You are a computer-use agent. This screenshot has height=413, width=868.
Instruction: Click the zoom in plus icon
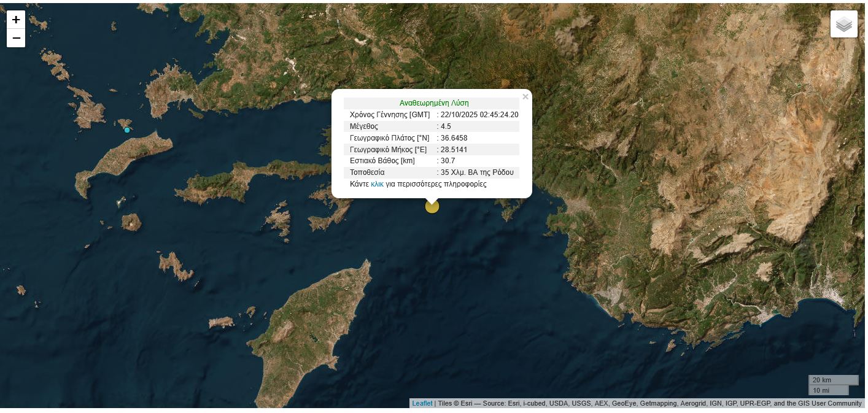tap(16, 20)
